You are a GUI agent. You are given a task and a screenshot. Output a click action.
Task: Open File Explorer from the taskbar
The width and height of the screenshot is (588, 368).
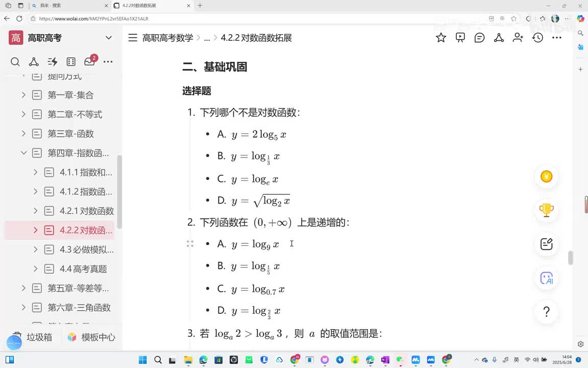coord(188,360)
